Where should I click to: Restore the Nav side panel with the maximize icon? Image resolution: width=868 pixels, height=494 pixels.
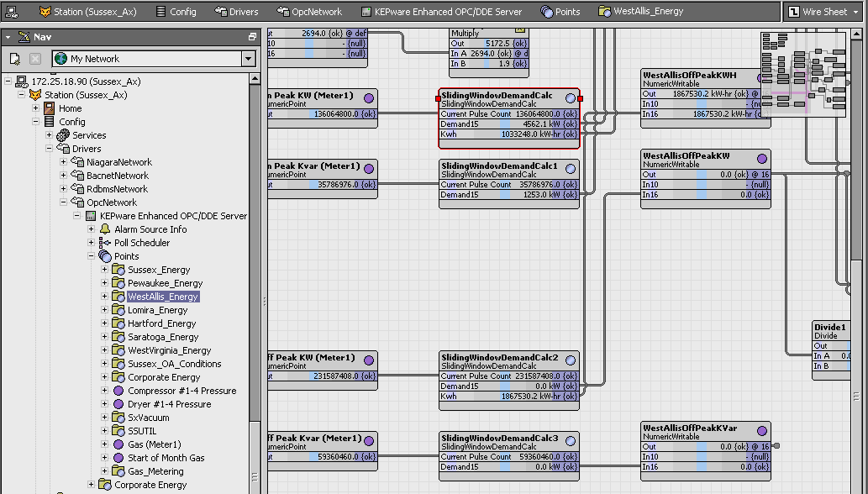[252, 37]
